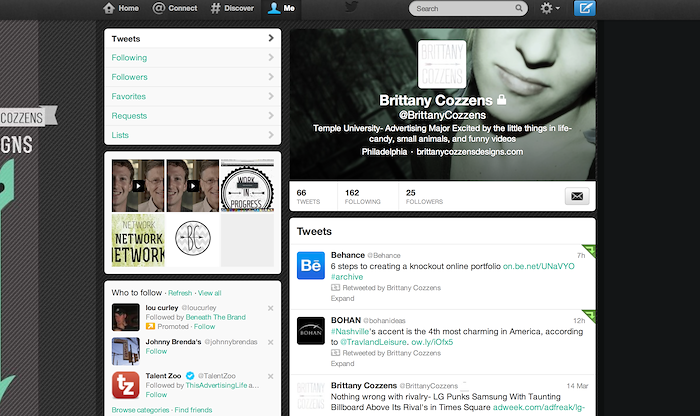The image size is (700, 416).
Task: Follow lou curley
Action: pos(204,327)
